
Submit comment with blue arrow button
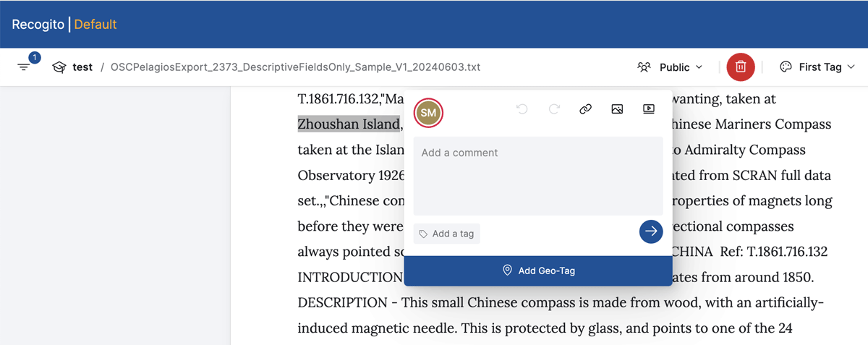[x=651, y=231]
